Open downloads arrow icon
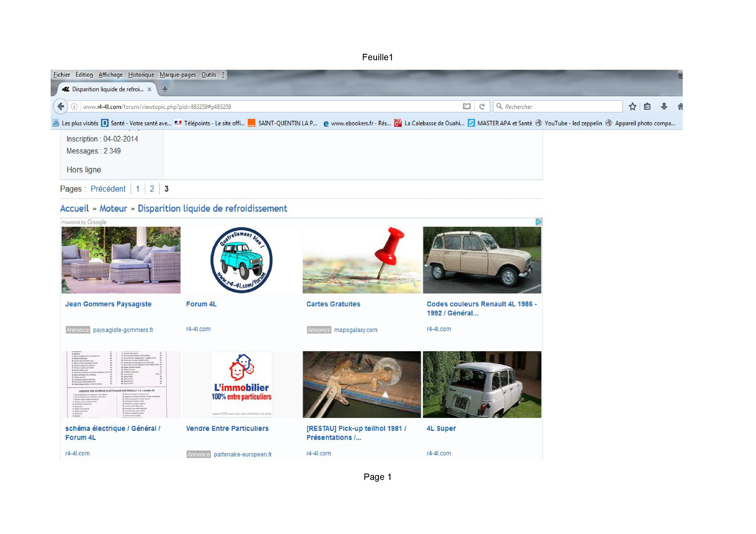The height and width of the screenshot is (534, 756). 664,107
